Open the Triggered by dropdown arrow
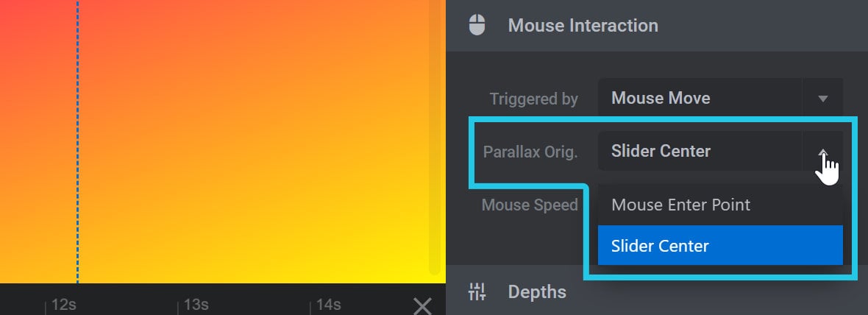Screen dimensions: 868x315 click(822, 99)
